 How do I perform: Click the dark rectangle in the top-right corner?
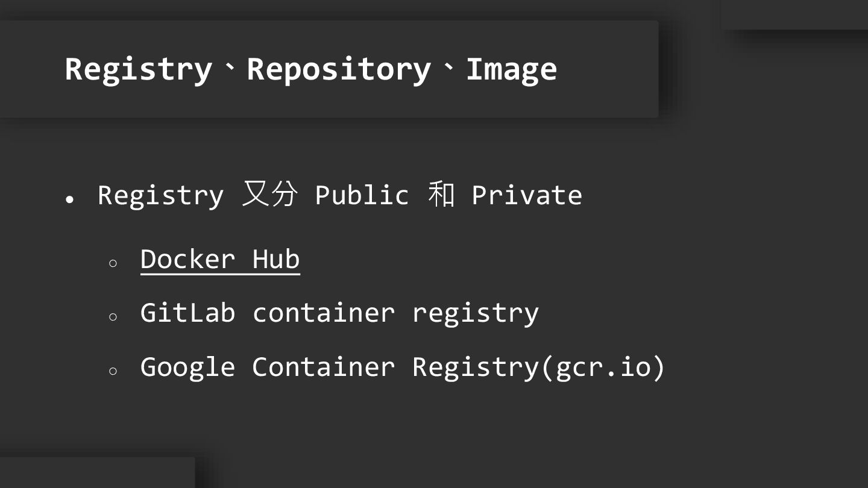click(794, 13)
